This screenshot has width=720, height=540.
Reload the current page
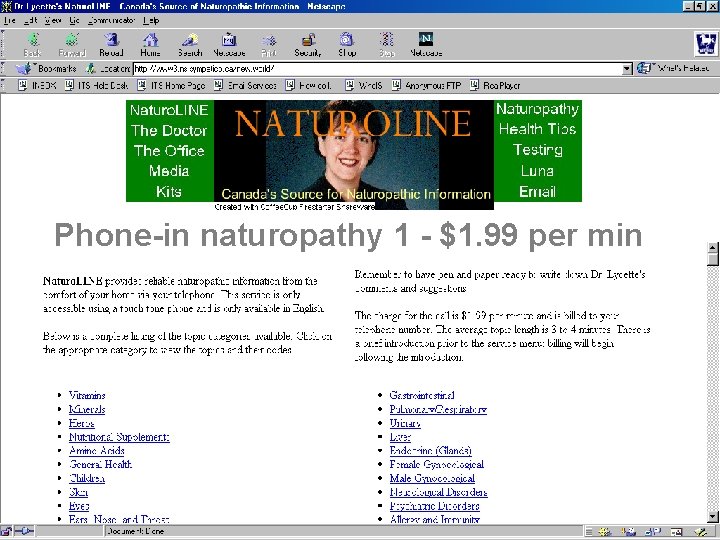(111, 45)
